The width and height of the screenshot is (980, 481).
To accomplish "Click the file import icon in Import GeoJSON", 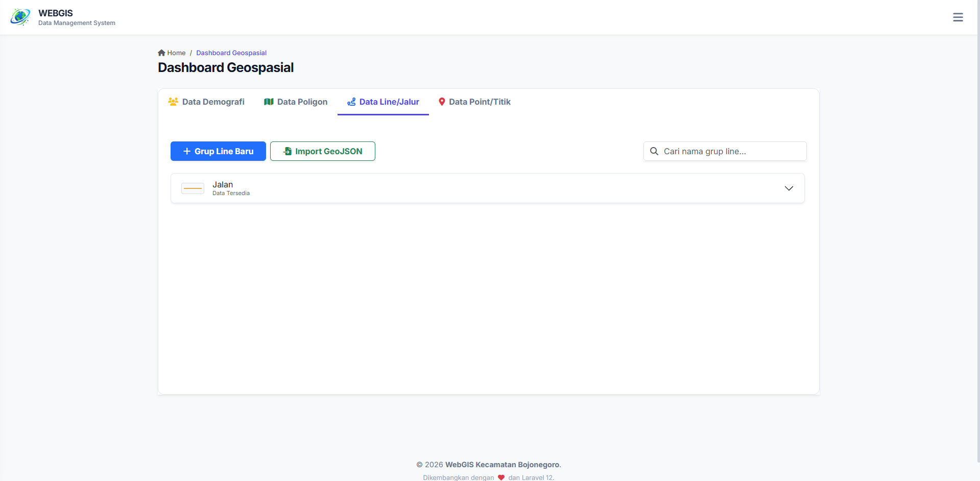I will pos(288,151).
